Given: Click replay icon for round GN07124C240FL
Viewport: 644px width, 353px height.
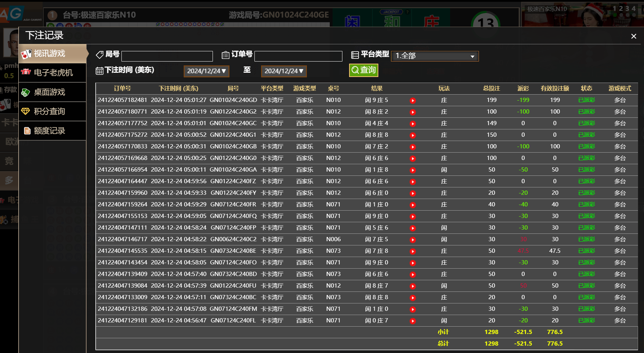Looking at the screenshot, I should coord(413,321).
